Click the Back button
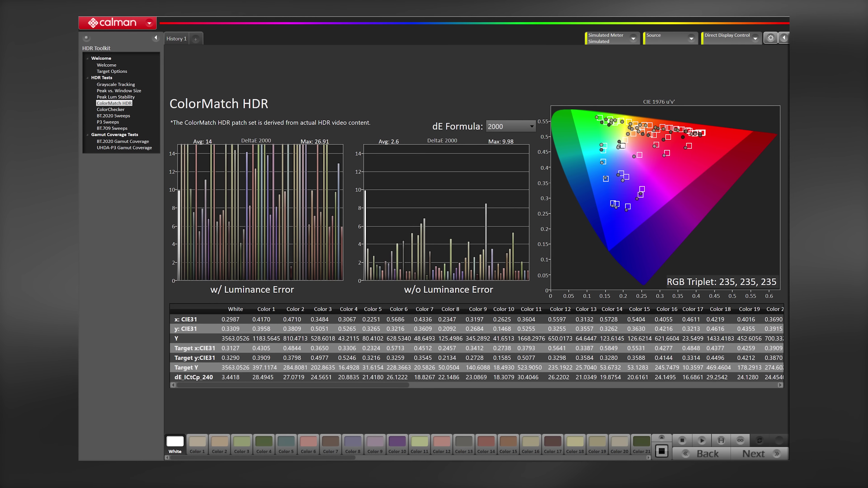This screenshot has height=488, width=868. point(702,454)
